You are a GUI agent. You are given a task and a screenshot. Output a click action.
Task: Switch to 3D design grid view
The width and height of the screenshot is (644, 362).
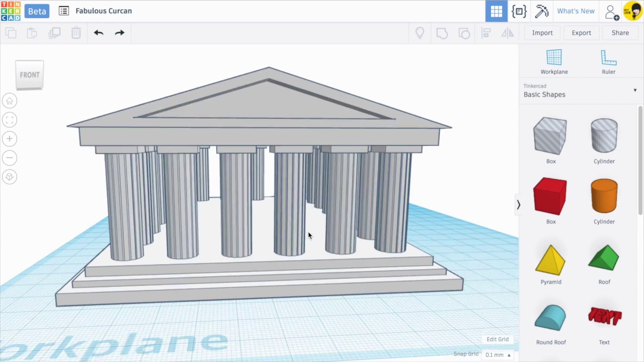tap(496, 11)
